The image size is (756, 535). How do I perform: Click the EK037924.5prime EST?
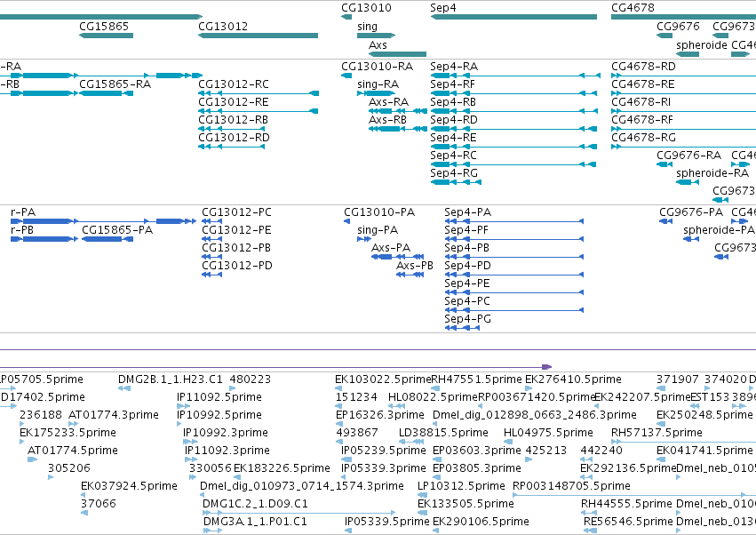(83, 495)
